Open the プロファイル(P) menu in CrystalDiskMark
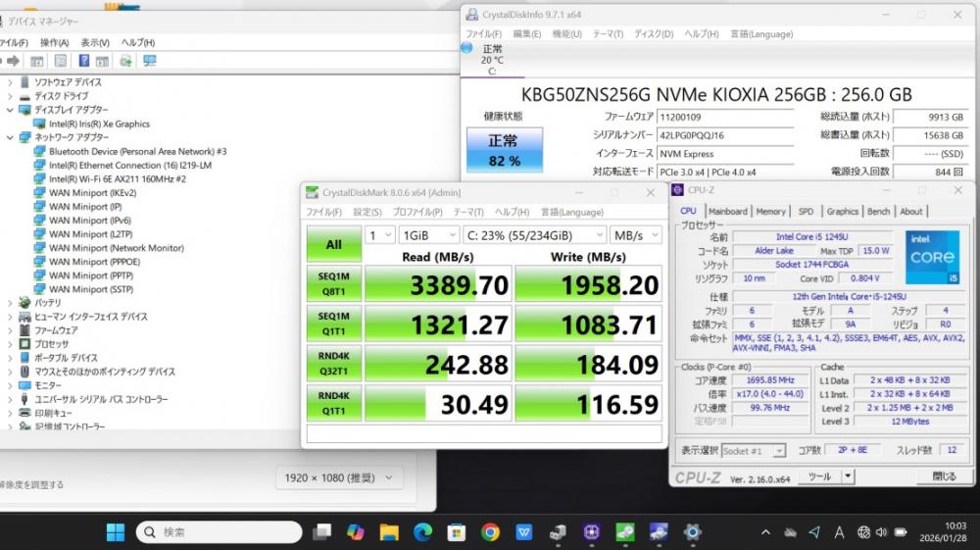 (x=417, y=212)
